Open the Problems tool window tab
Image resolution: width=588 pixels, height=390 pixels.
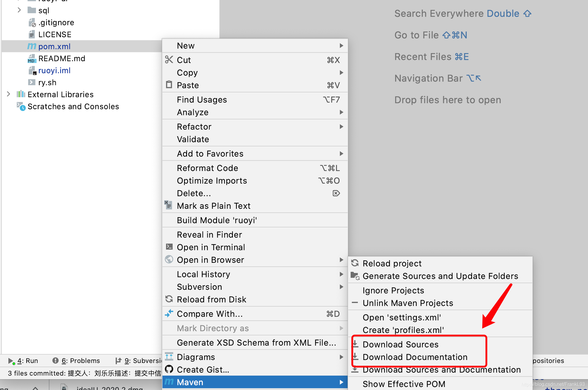click(76, 361)
